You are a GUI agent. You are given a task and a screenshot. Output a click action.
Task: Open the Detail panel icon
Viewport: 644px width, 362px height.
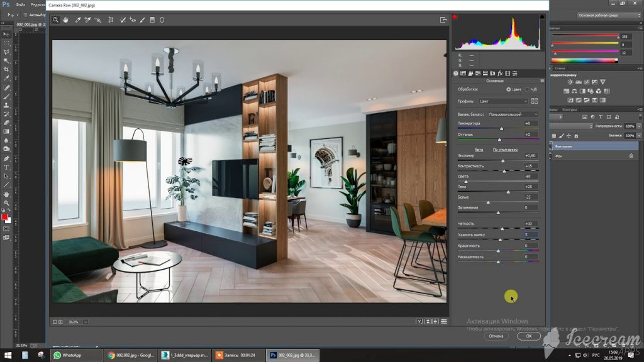coord(470,74)
